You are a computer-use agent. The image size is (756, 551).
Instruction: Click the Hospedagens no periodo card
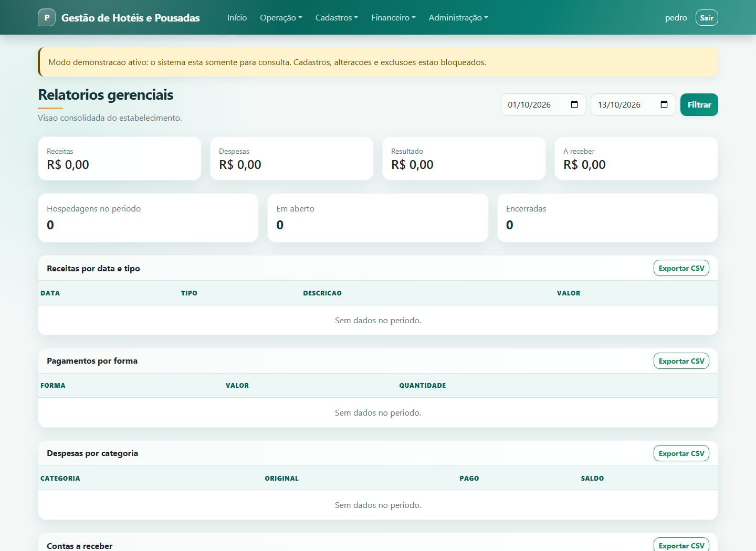(x=148, y=218)
